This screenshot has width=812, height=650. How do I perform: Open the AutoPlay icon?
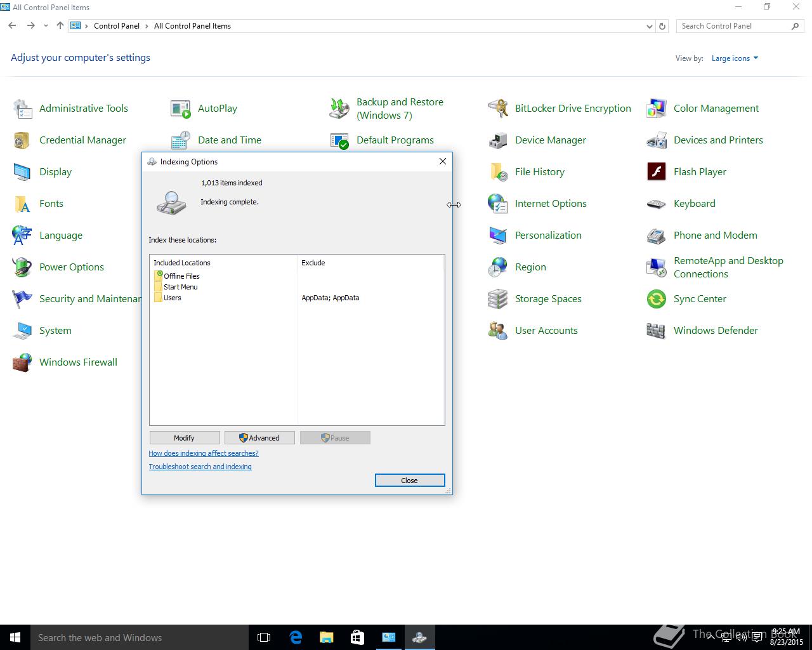coord(181,109)
